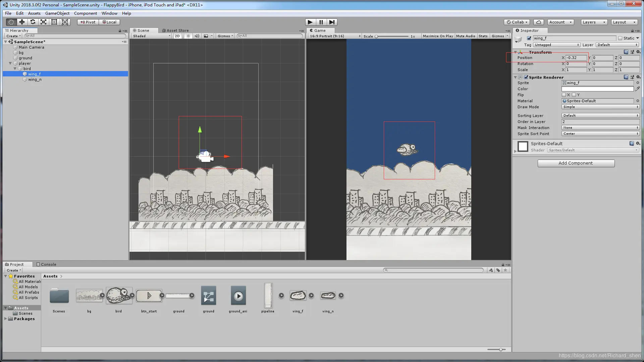Click the Add Component button

point(576,163)
